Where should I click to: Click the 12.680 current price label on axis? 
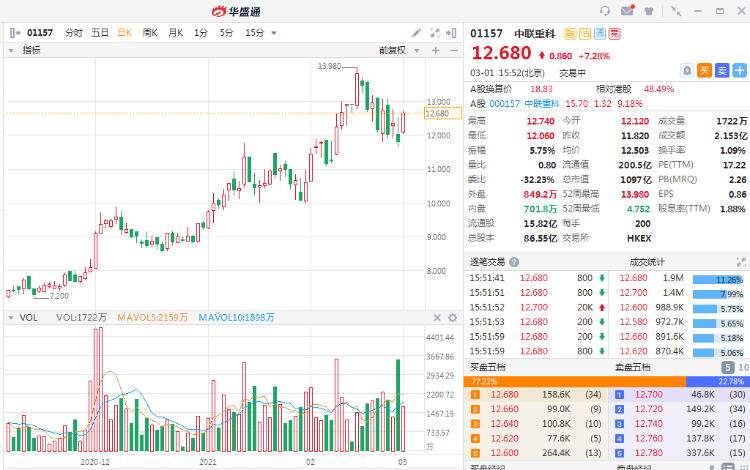(443, 113)
